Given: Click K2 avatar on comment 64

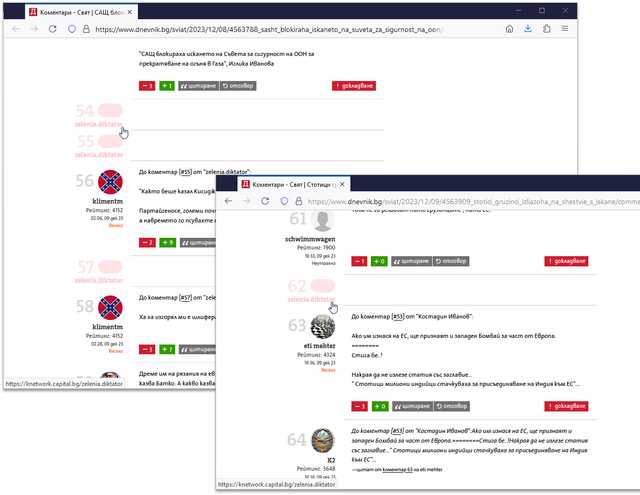Looking at the screenshot, I should pyautogui.click(x=323, y=440).
